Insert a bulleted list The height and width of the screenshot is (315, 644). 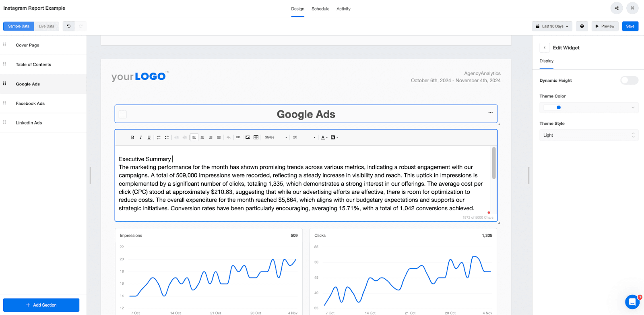(x=167, y=137)
